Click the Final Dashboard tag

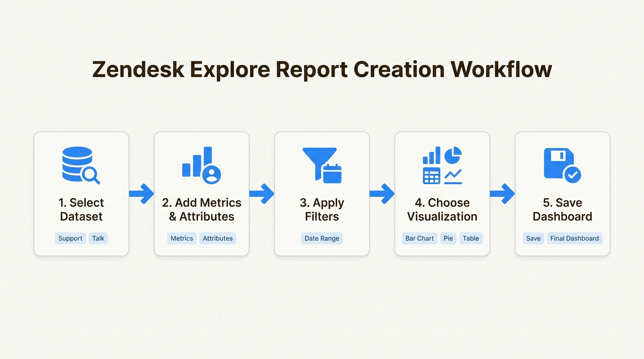click(x=574, y=238)
